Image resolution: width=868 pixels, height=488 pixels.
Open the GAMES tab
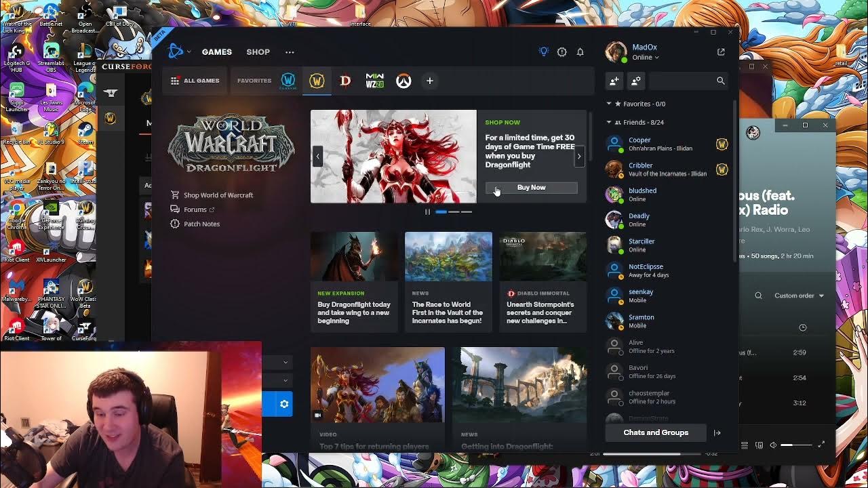coord(217,52)
